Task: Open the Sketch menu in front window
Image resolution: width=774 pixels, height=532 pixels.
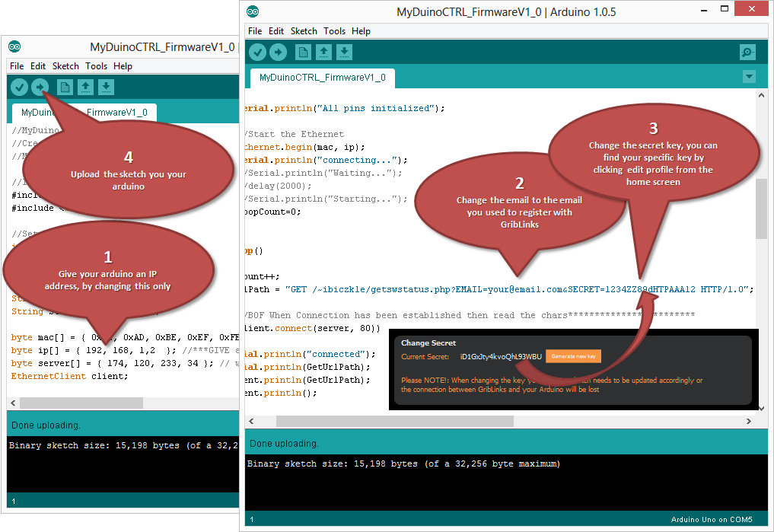Action: [304, 31]
